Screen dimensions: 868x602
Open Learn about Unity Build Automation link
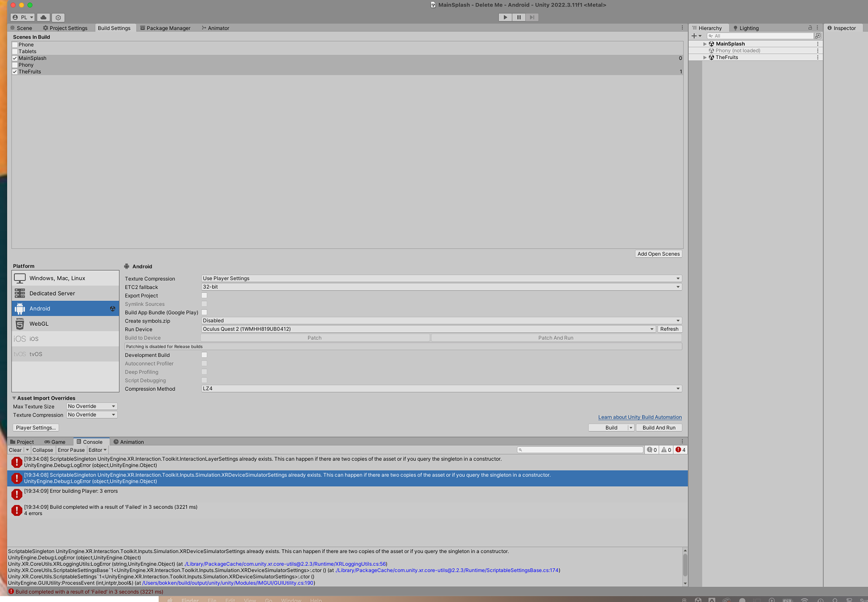click(x=640, y=417)
